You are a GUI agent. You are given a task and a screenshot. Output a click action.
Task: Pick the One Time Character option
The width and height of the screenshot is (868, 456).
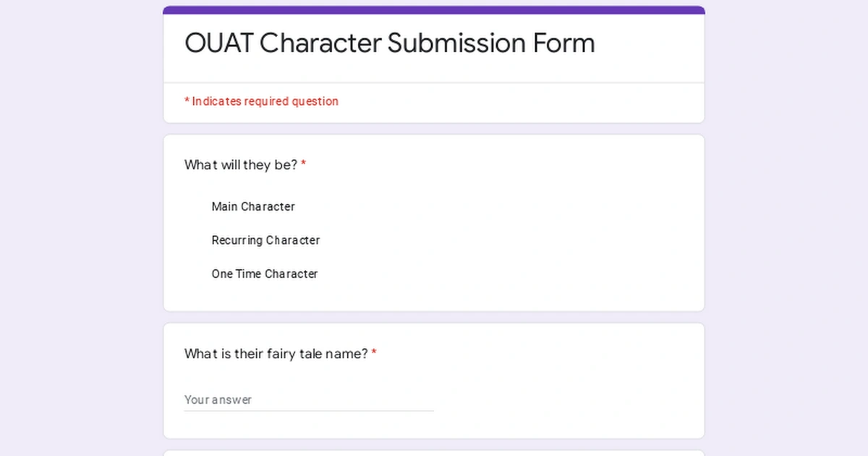(x=264, y=274)
